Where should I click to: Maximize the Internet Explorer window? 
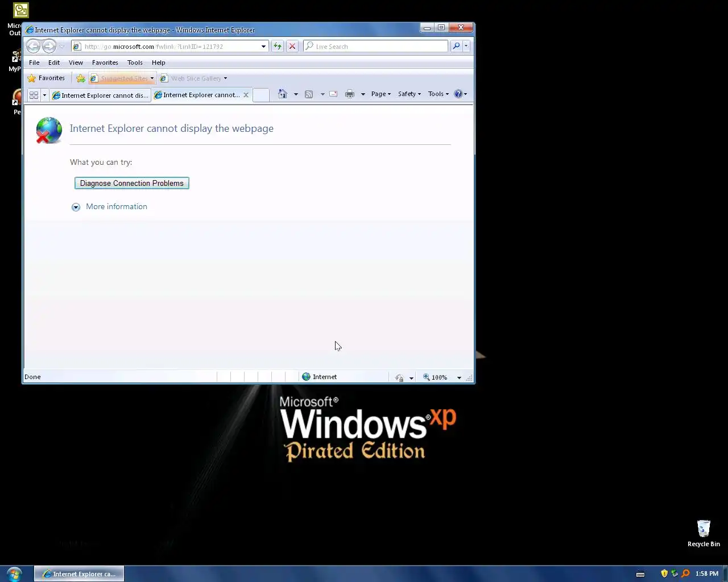tap(441, 27)
